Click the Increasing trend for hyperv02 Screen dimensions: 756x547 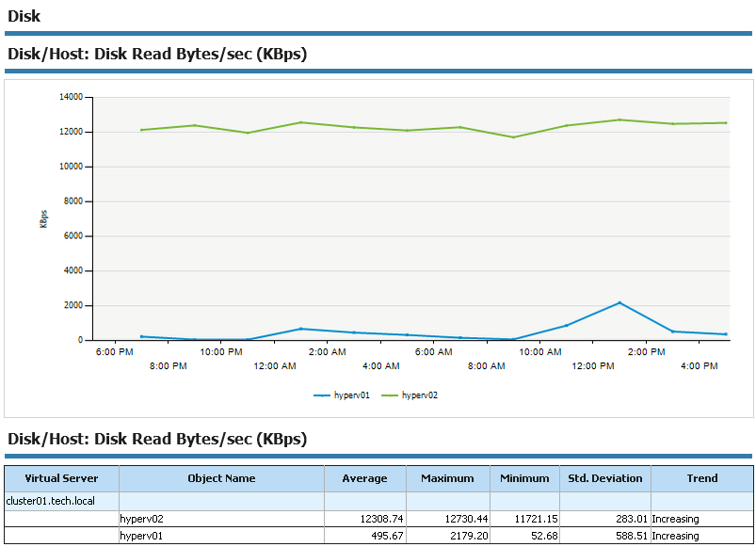675,519
